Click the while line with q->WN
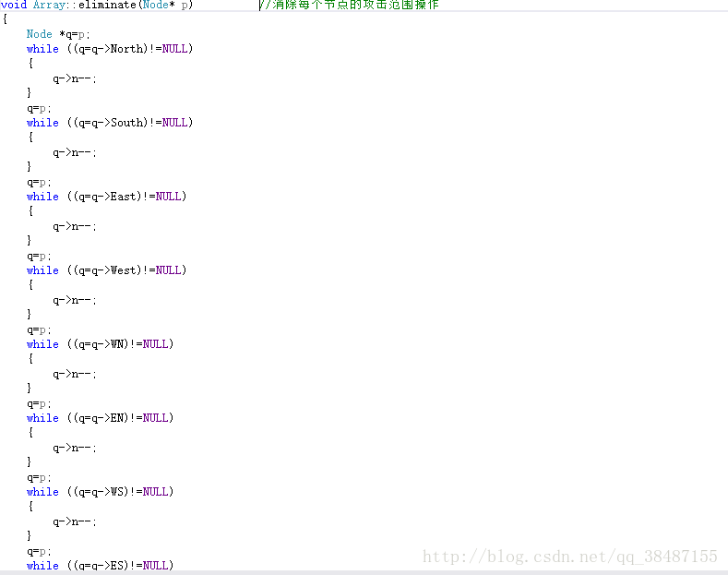The image size is (728, 575). (100, 344)
